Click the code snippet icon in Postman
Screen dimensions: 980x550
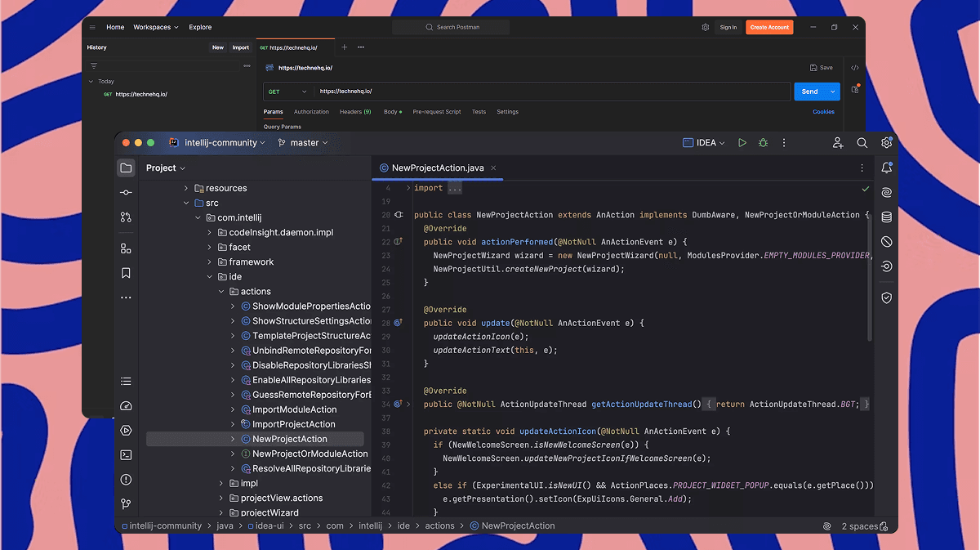pyautogui.click(x=855, y=68)
